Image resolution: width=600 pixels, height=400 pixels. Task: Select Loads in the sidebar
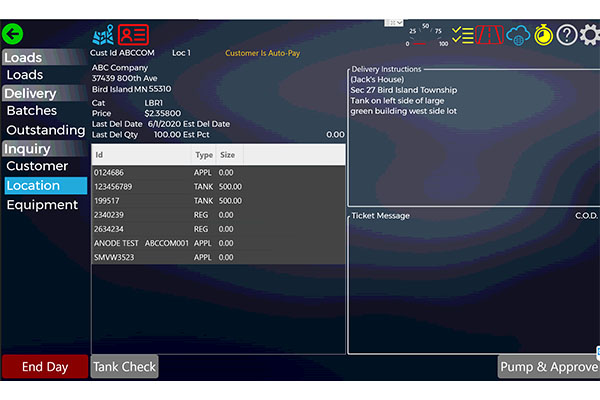(25, 75)
